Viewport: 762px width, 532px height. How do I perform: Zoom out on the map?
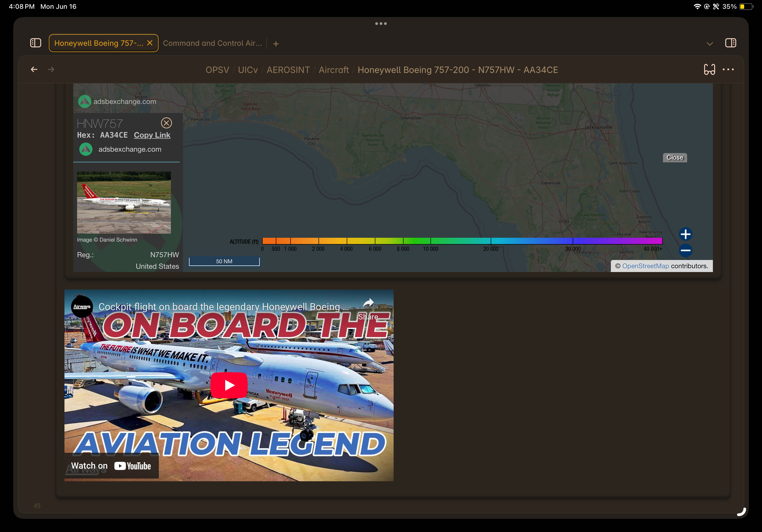pos(685,250)
